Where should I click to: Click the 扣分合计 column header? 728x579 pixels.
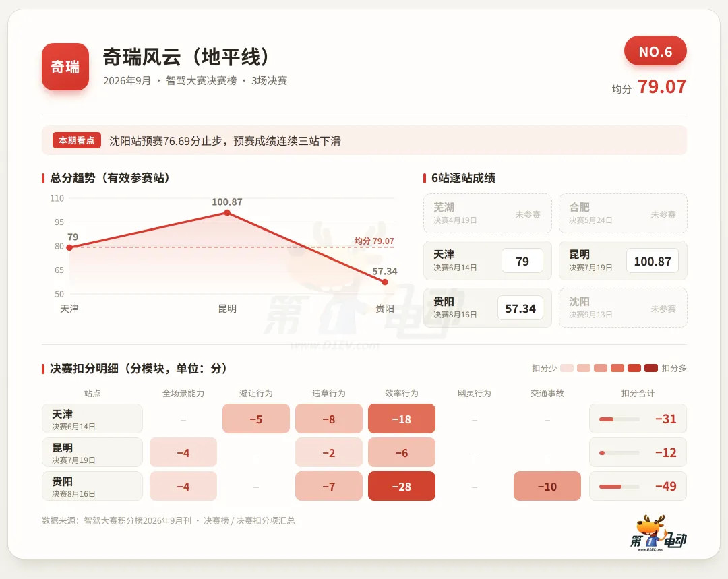tap(638, 393)
